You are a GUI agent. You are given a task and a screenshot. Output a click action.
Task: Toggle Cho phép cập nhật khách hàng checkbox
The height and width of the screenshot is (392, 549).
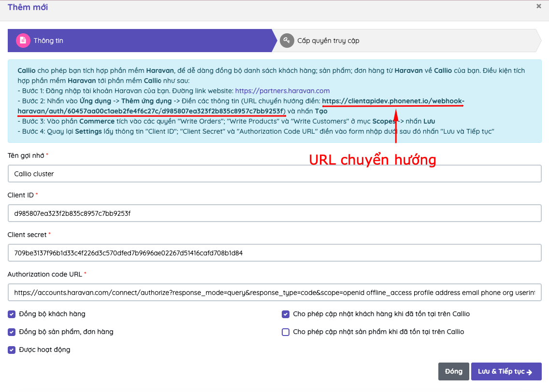point(286,314)
